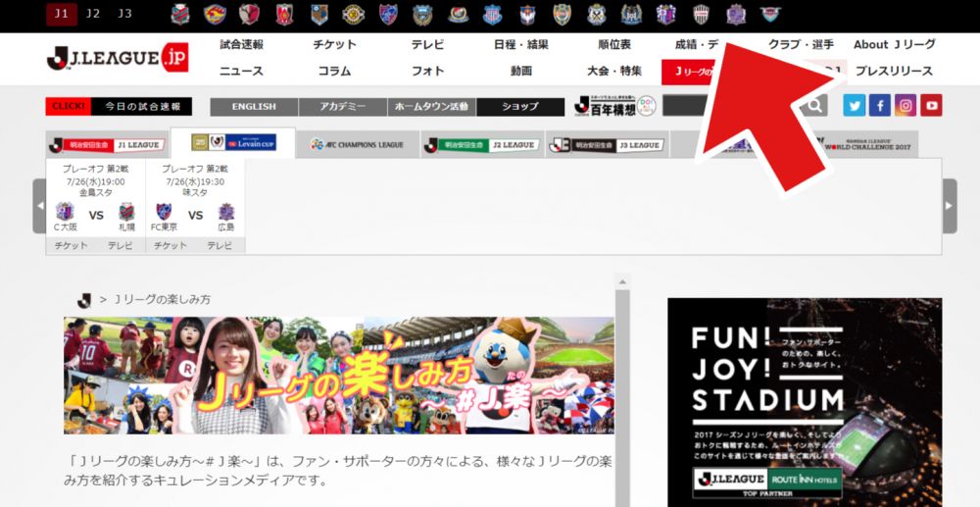Switch to J2 club list

click(93, 14)
